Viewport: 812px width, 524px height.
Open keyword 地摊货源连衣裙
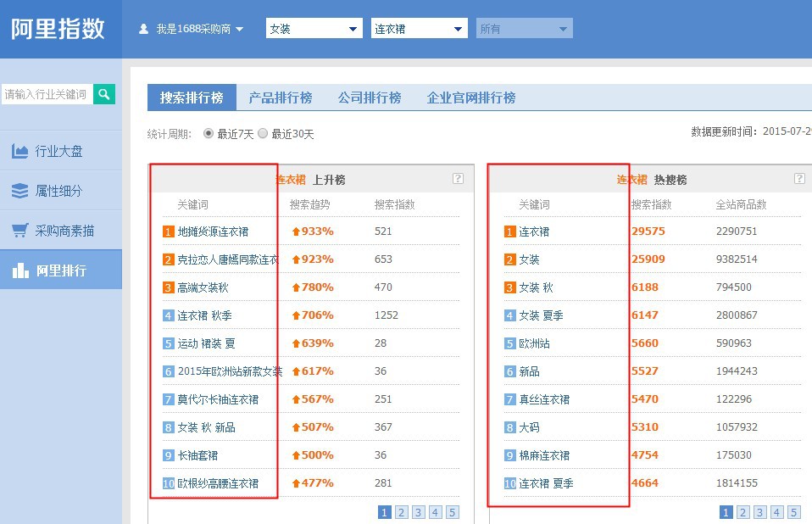[x=213, y=231]
